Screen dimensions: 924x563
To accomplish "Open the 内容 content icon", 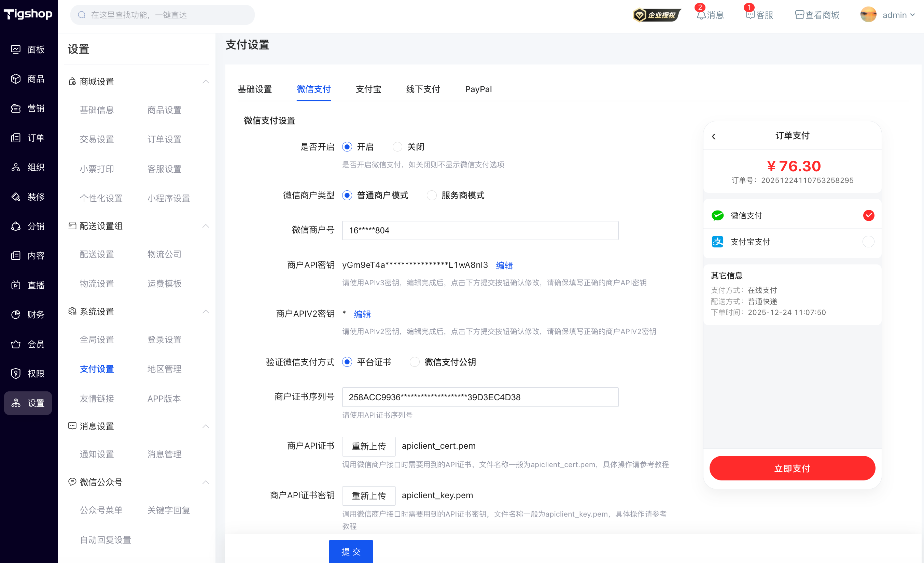I will pyautogui.click(x=16, y=256).
